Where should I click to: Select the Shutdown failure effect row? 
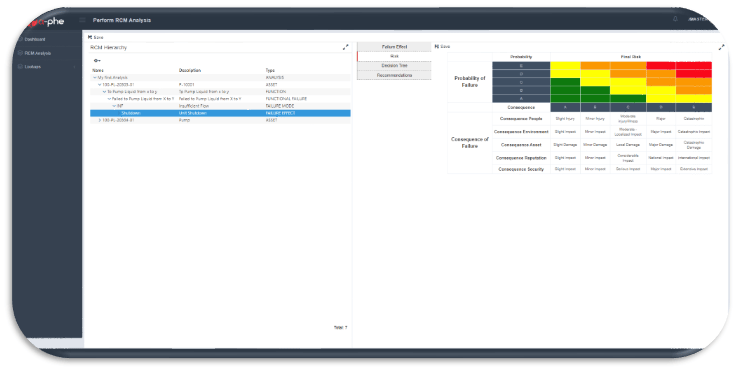220,113
